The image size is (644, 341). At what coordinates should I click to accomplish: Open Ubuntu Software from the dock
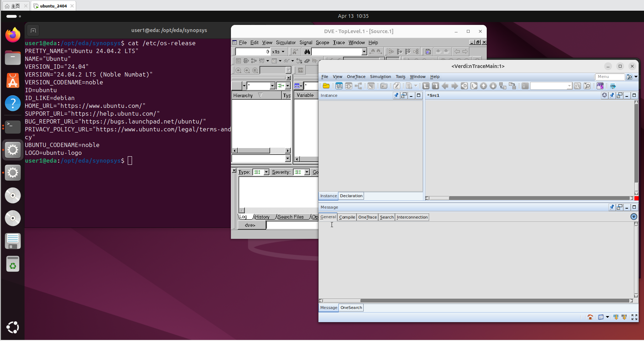13,80
